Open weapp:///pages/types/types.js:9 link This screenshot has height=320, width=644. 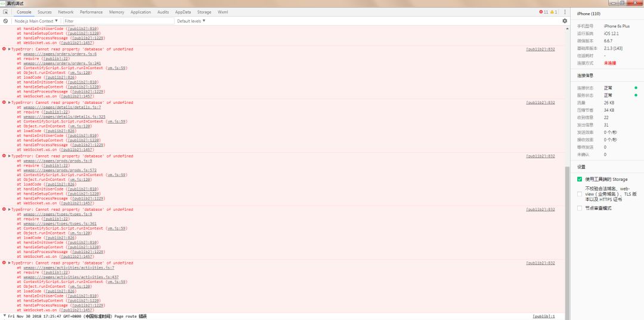coord(58,214)
